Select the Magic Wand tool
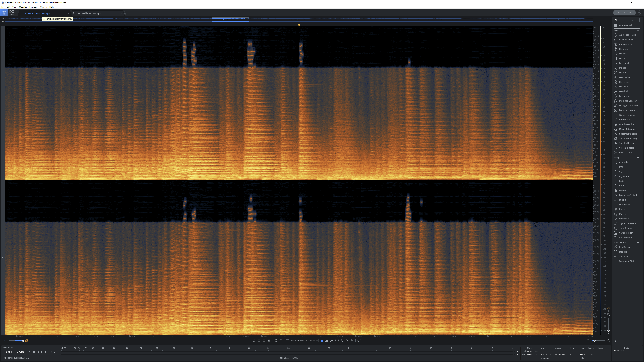 coord(347,341)
